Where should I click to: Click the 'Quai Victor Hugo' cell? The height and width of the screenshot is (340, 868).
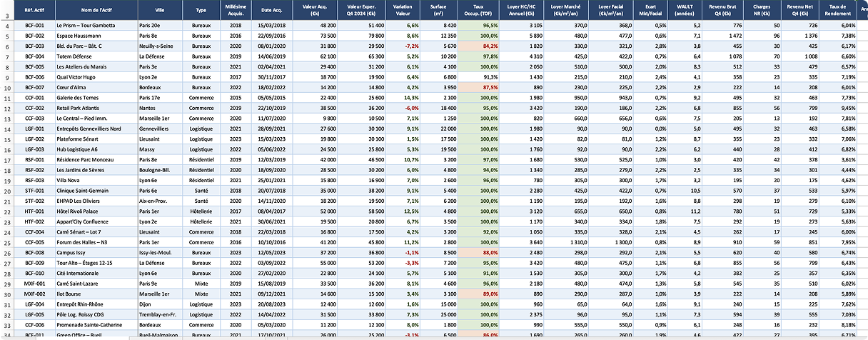click(96, 76)
